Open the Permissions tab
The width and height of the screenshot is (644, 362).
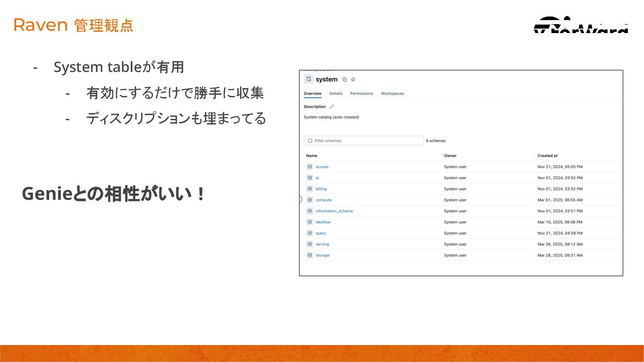(362, 93)
